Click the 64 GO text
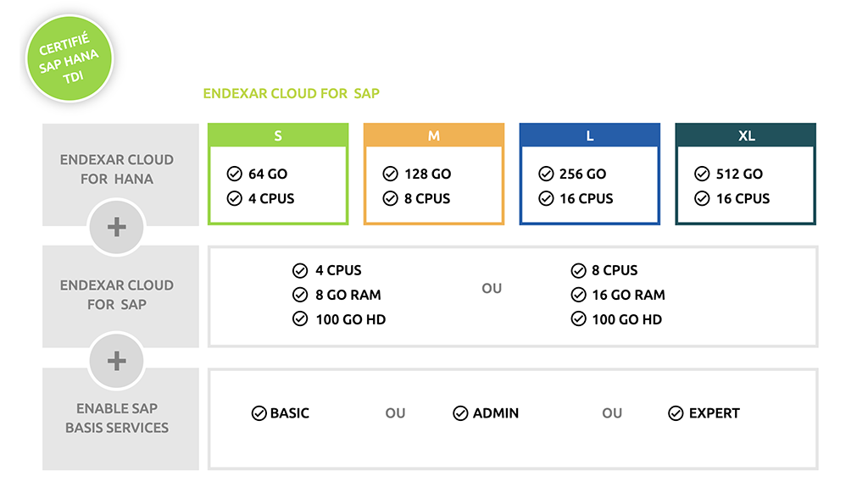Viewport: 868px width, 498px height. pyautogui.click(x=268, y=174)
